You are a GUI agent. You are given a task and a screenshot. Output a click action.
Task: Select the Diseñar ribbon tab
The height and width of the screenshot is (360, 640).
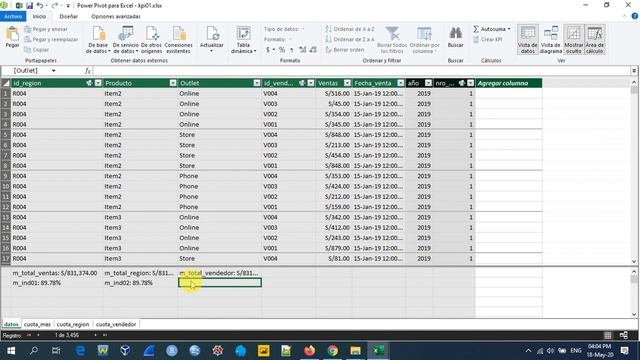tap(68, 16)
